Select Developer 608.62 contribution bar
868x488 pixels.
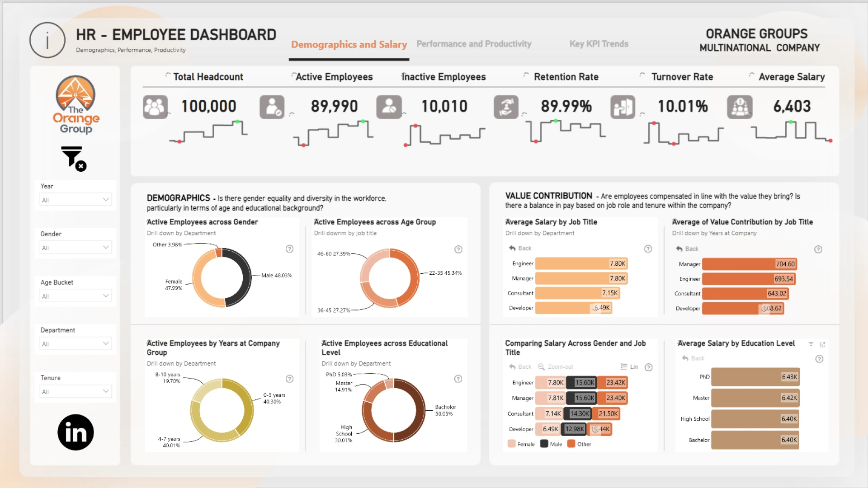click(743, 308)
